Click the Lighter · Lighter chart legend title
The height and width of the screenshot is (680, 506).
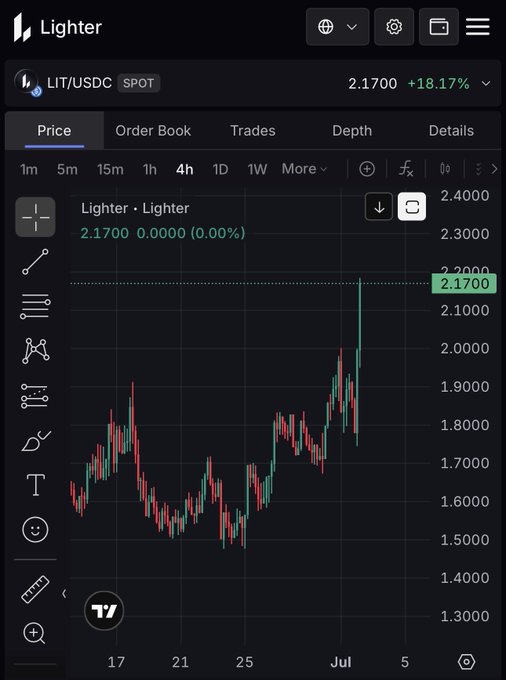click(135, 209)
